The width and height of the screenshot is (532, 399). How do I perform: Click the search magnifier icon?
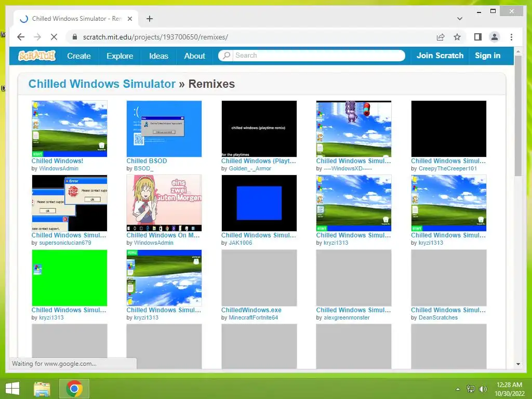click(x=227, y=55)
